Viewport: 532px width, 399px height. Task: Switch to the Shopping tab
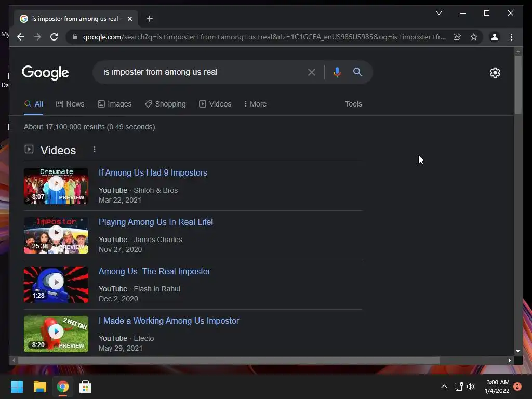point(165,104)
